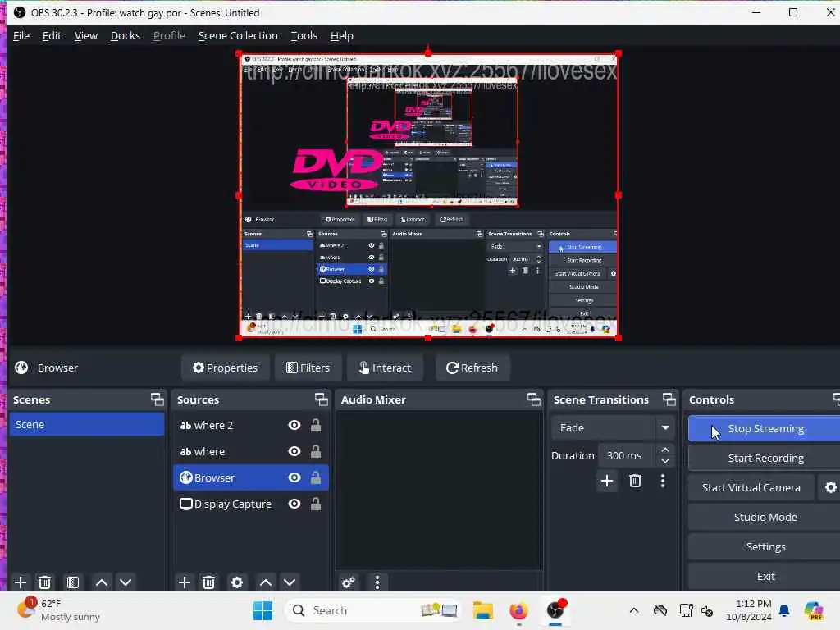The width and height of the screenshot is (840, 630).
Task: Click Interact for Browser source
Action: coord(386,367)
